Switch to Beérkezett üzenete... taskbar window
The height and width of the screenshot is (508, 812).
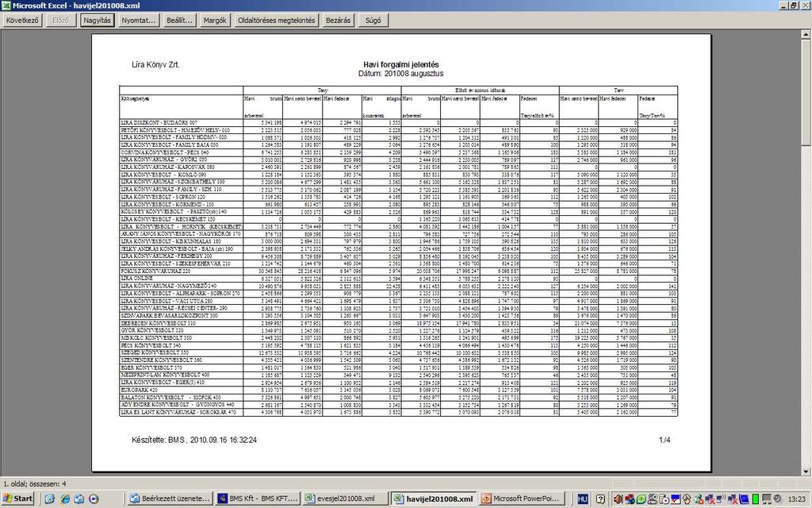(170, 498)
